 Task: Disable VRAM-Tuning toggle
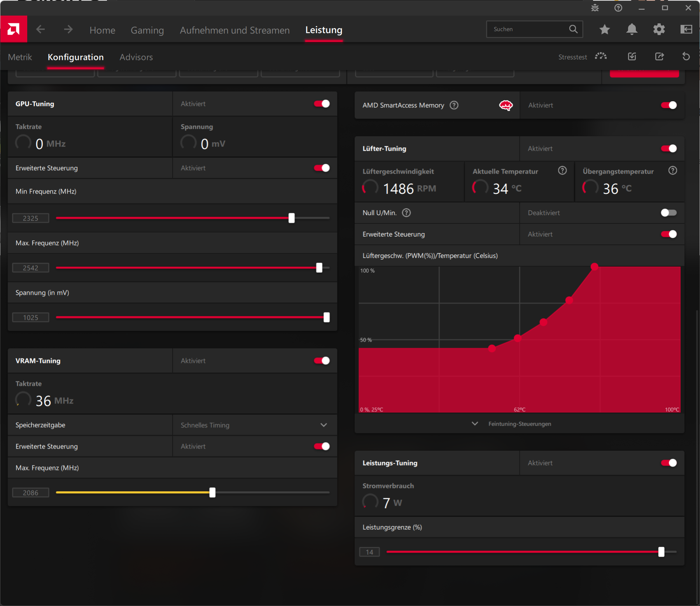(x=322, y=360)
